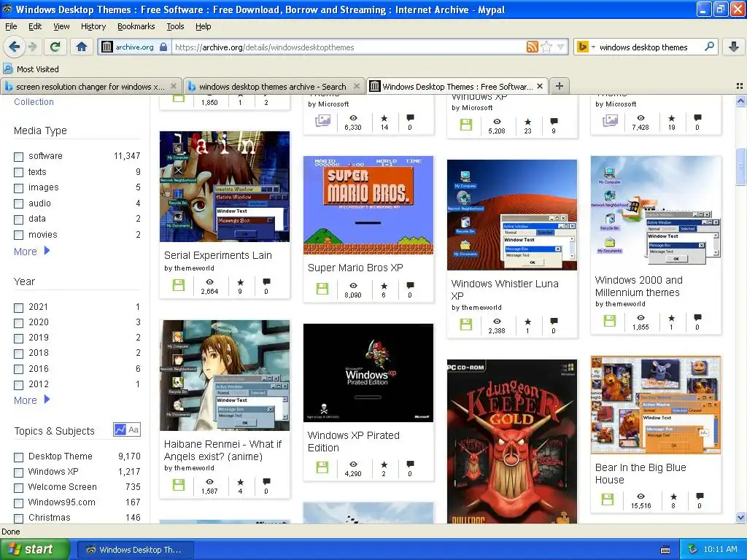The width and height of the screenshot is (747, 560).
Task: Open the Home page icon
Action: click(82, 47)
